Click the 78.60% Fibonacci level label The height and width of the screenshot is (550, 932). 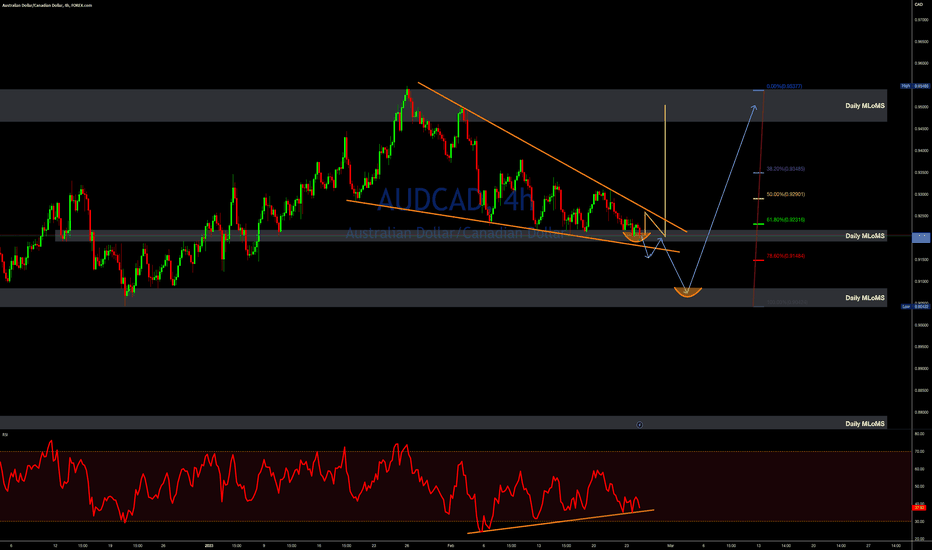click(x=786, y=256)
